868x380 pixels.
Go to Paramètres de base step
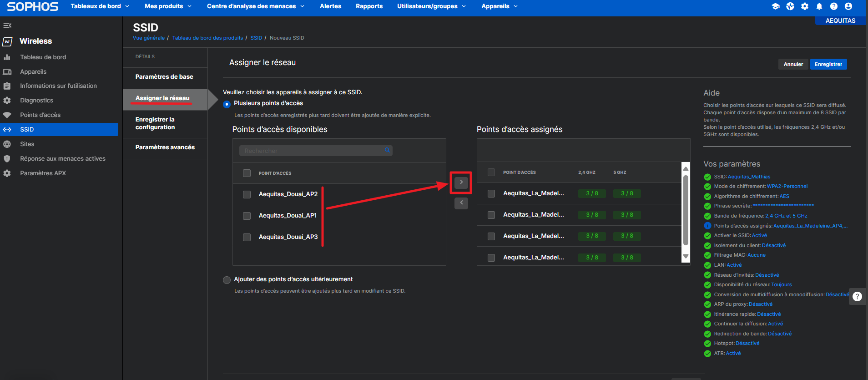(164, 77)
